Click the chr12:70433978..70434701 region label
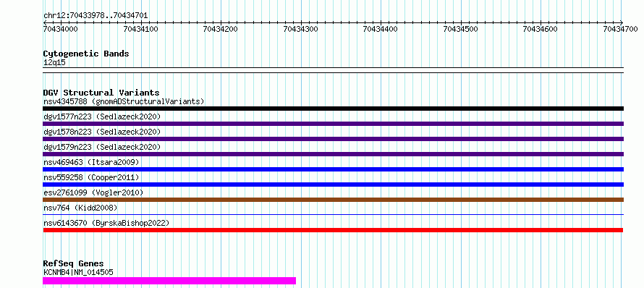Image resolution: width=644 pixels, height=288 pixels. coord(96,16)
